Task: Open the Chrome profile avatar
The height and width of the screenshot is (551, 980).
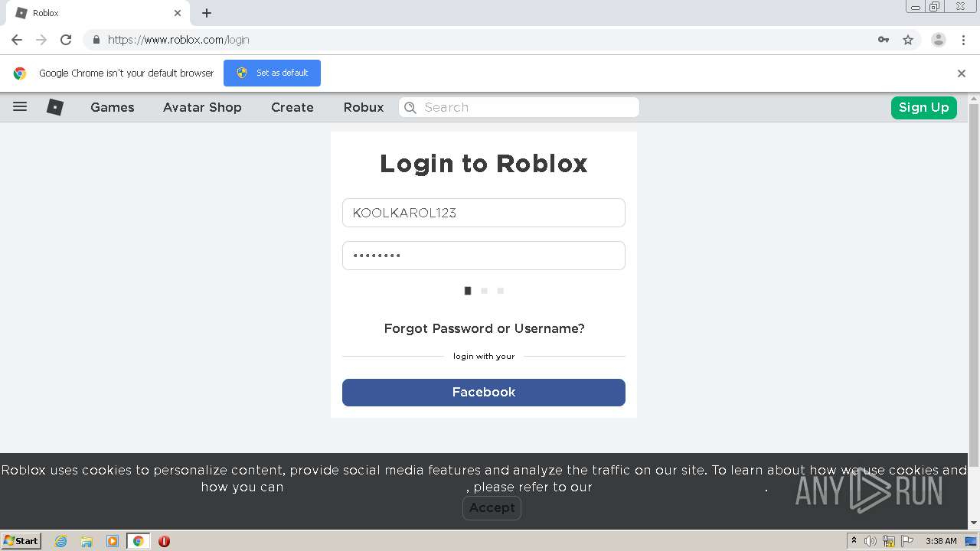Action: 939,40
